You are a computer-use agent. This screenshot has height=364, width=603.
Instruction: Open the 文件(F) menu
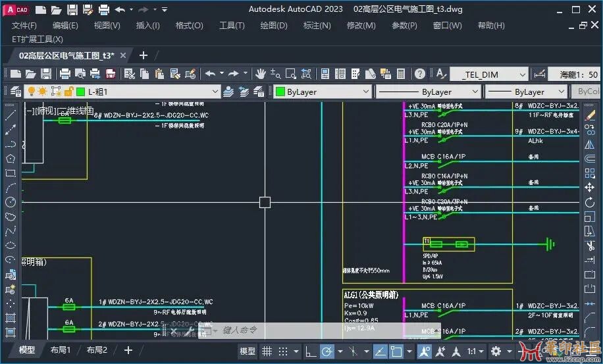(x=24, y=26)
